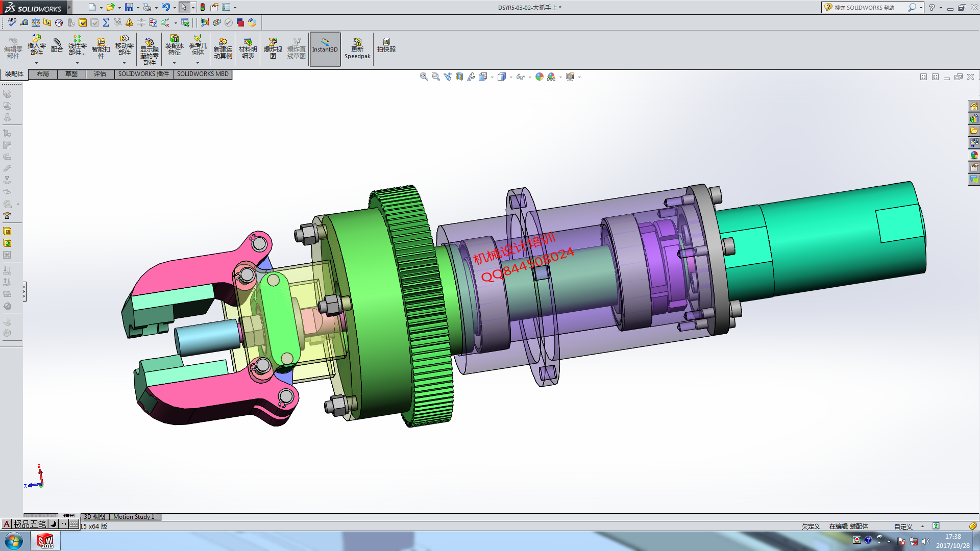Click the volume speaker icon in system tray
This screenshot has height=551, width=980.
click(925, 541)
